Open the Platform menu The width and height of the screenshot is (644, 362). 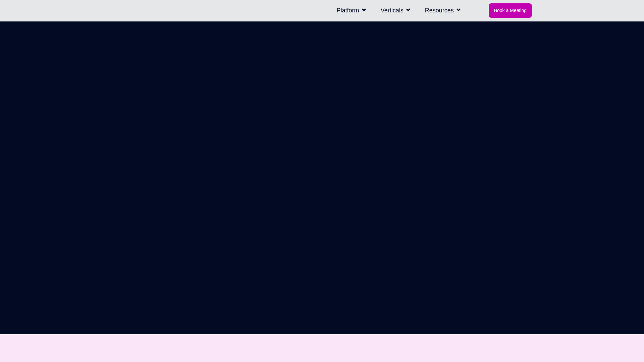(347, 10)
